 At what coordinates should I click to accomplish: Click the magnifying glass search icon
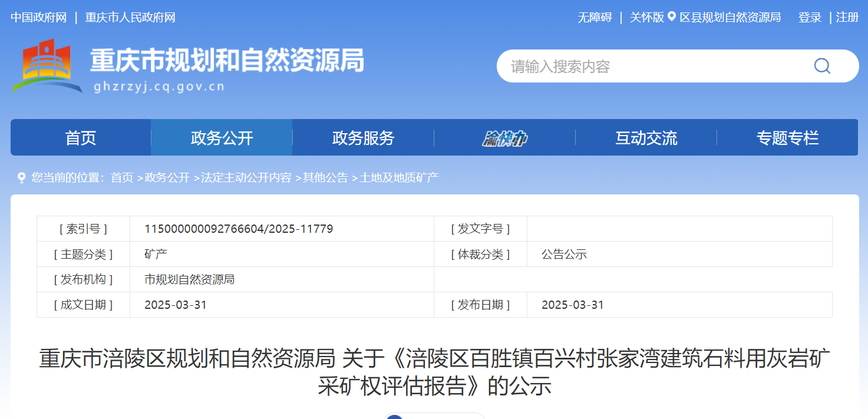(822, 66)
